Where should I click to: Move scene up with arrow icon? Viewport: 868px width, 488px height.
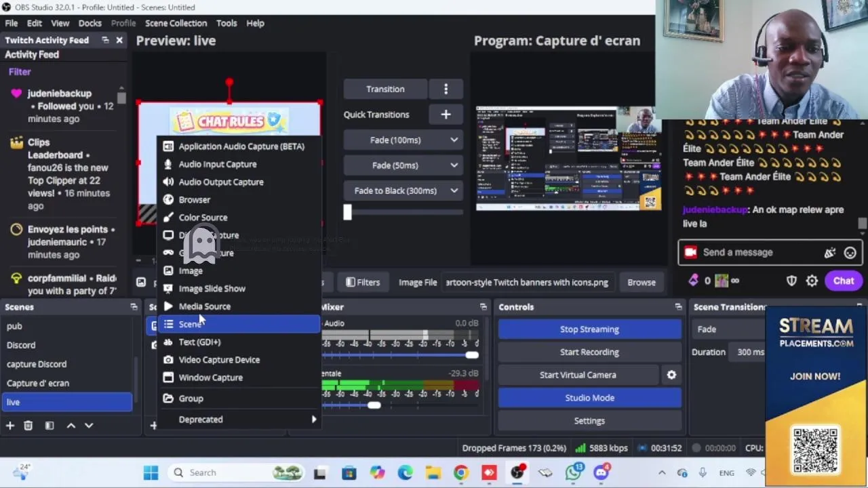click(x=71, y=426)
